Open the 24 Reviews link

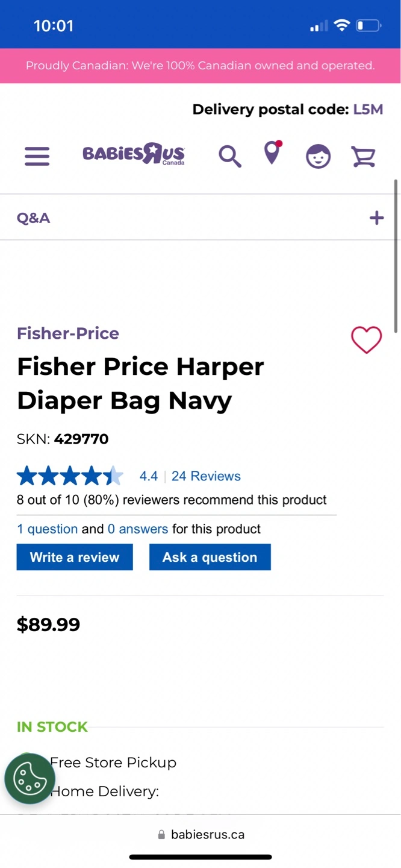pyautogui.click(x=206, y=476)
